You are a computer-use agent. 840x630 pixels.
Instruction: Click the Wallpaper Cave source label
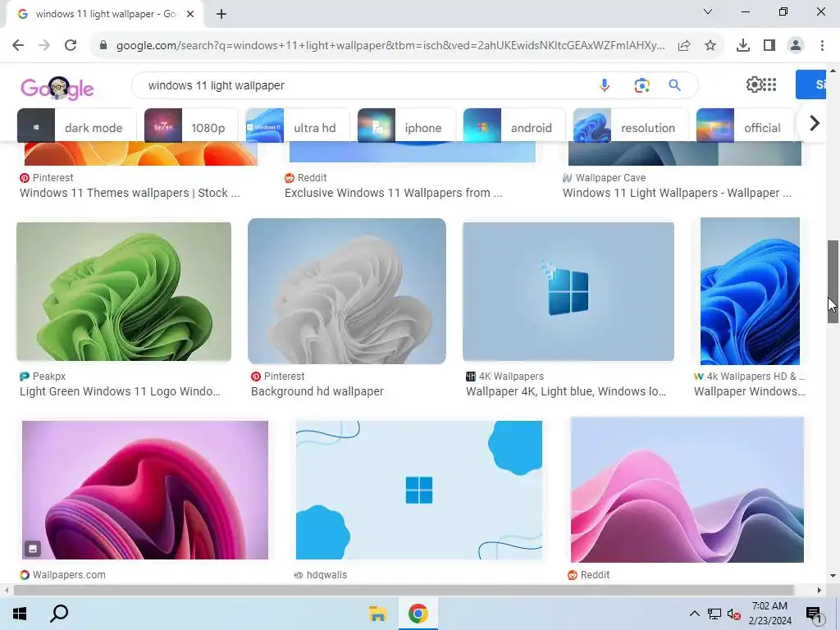pyautogui.click(x=610, y=178)
